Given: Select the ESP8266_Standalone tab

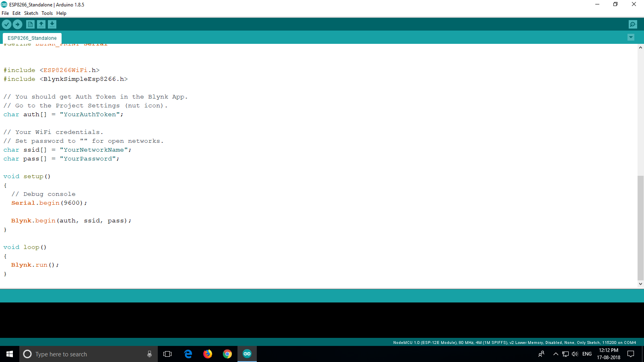Looking at the screenshot, I should [32, 38].
